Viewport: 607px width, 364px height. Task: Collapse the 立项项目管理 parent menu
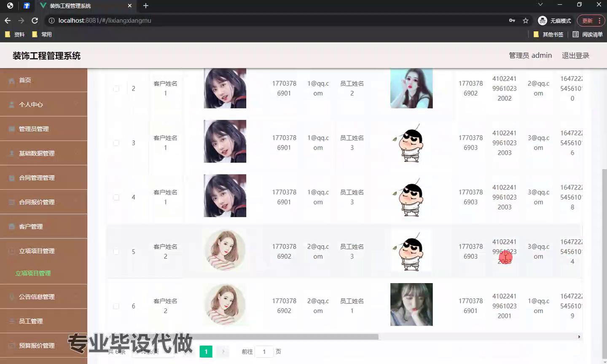pyautogui.click(x=37, y=251)
